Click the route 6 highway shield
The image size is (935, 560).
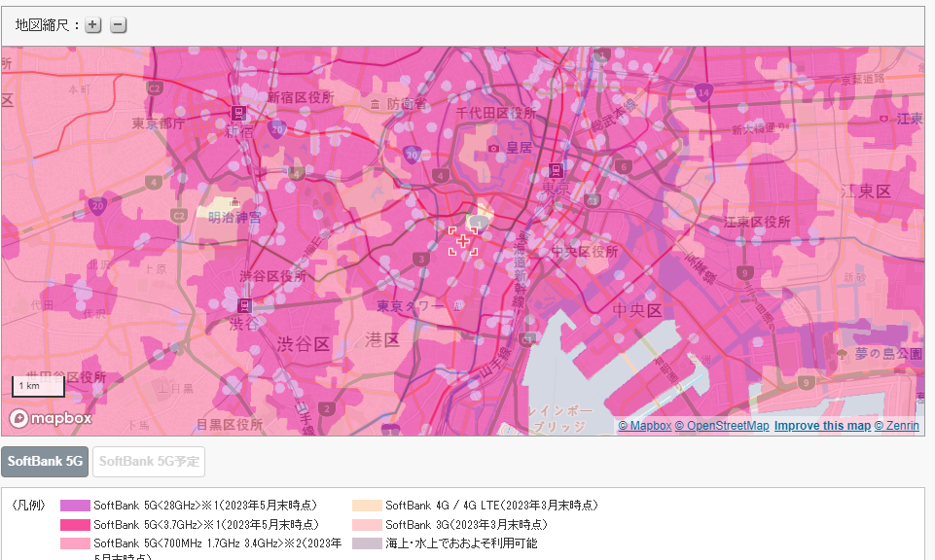(623, 167)
